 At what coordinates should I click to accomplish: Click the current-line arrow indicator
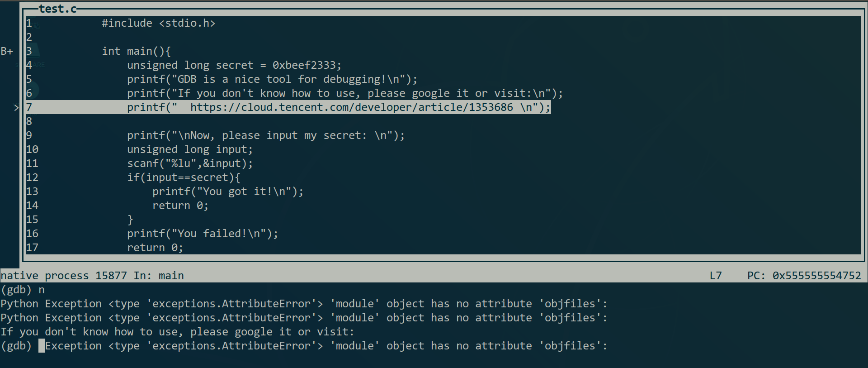[x=16, y=108]
